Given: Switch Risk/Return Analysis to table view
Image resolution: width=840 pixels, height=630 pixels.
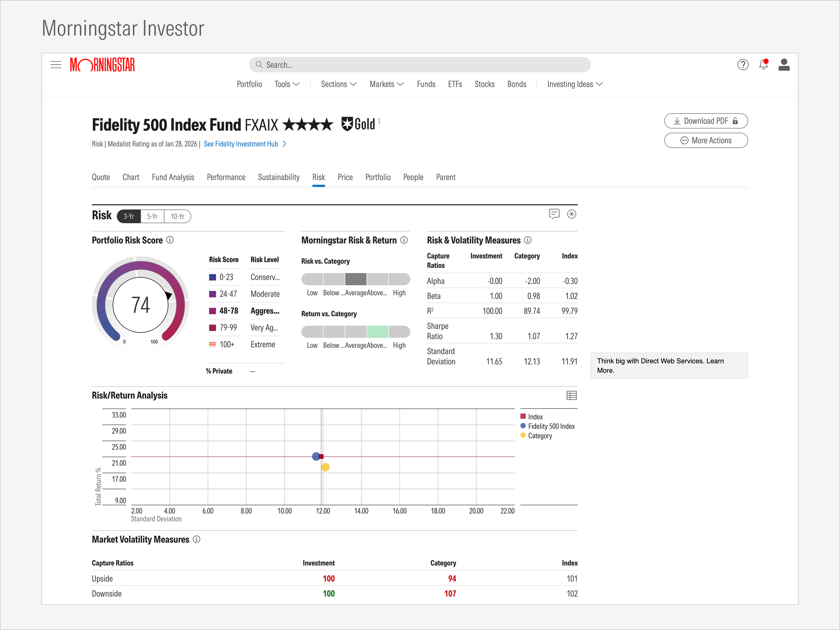Looking at the screenshot, I should click(x=571, y=395).
